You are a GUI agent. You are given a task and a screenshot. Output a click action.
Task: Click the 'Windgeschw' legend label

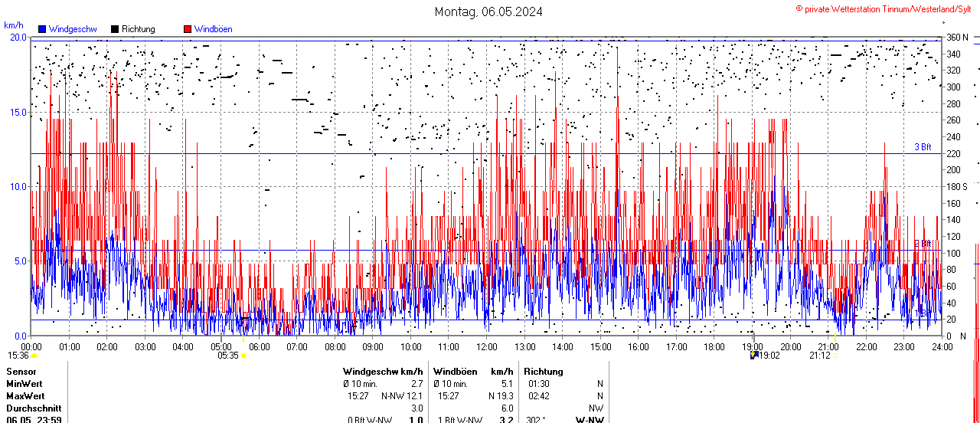(72, 29)
